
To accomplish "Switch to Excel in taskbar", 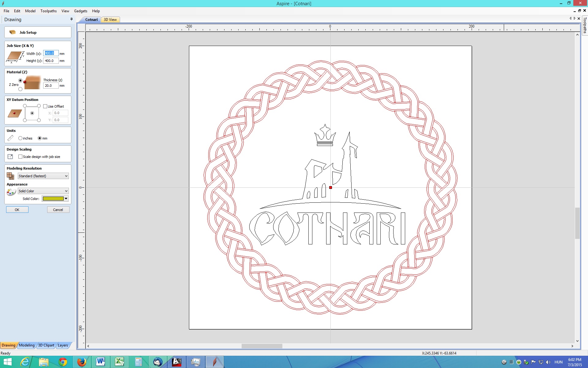I will [x=119, y=362].
